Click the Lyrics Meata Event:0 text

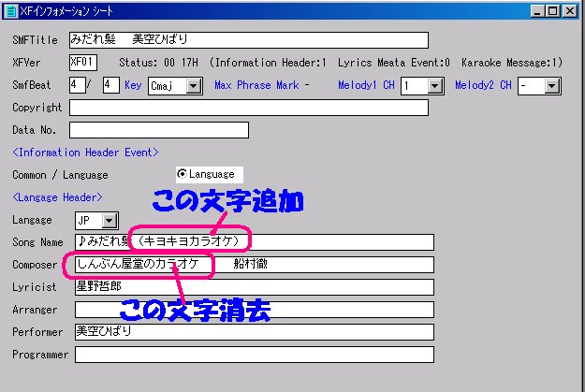(x=394, y=63)
